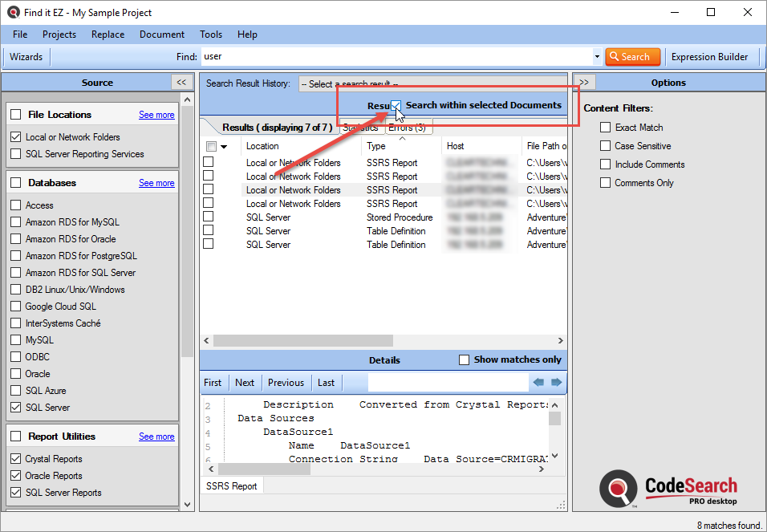Collapse the Options panel with >> button
This screenshot has width=767, height=532.
584,82
